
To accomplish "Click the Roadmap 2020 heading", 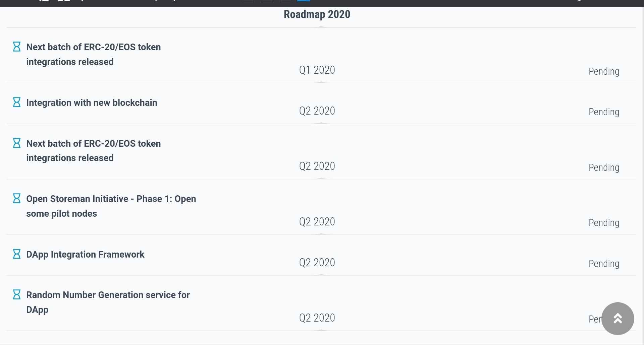I will tap(317, 14).
